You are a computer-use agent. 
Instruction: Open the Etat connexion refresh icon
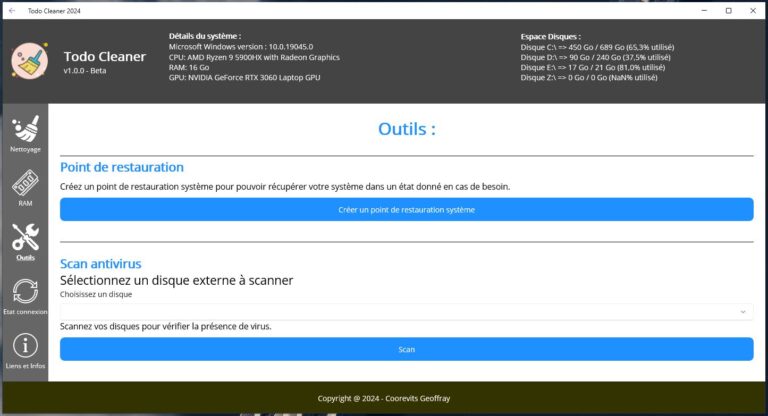(x=25, y=291)
